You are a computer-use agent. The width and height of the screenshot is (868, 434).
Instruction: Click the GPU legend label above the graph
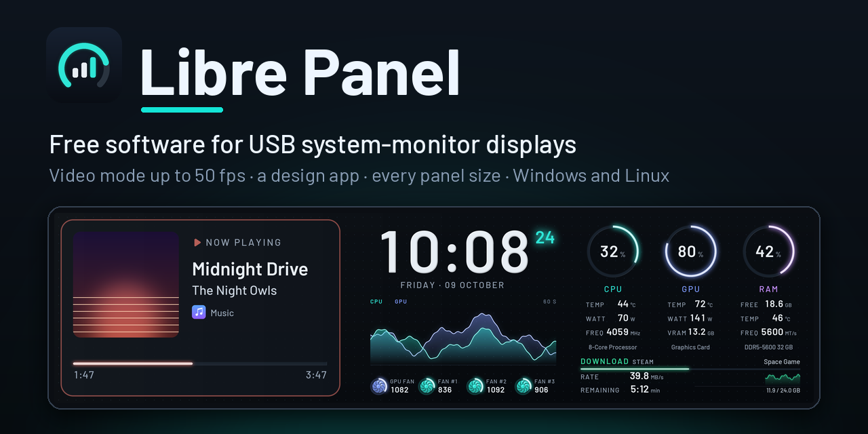click(401, 301)
